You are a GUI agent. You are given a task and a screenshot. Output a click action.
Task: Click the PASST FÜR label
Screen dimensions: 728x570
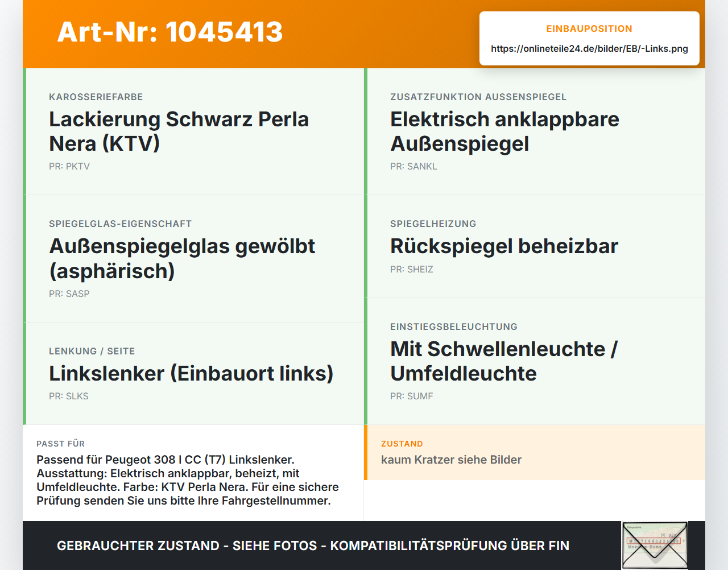click(61, 444)
